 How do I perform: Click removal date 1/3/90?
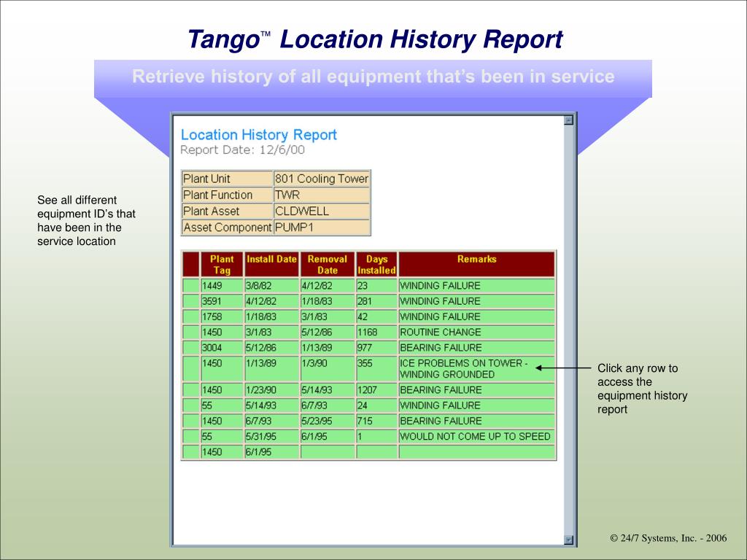(x=328, y=368)
